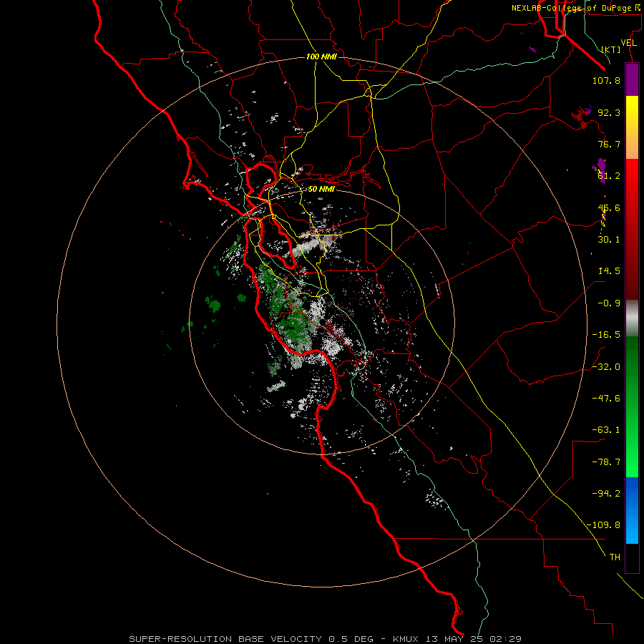Click the "TH" threshold label
Image resolution: width=644 pixels, height=644 pixels.
coord(615,557)
